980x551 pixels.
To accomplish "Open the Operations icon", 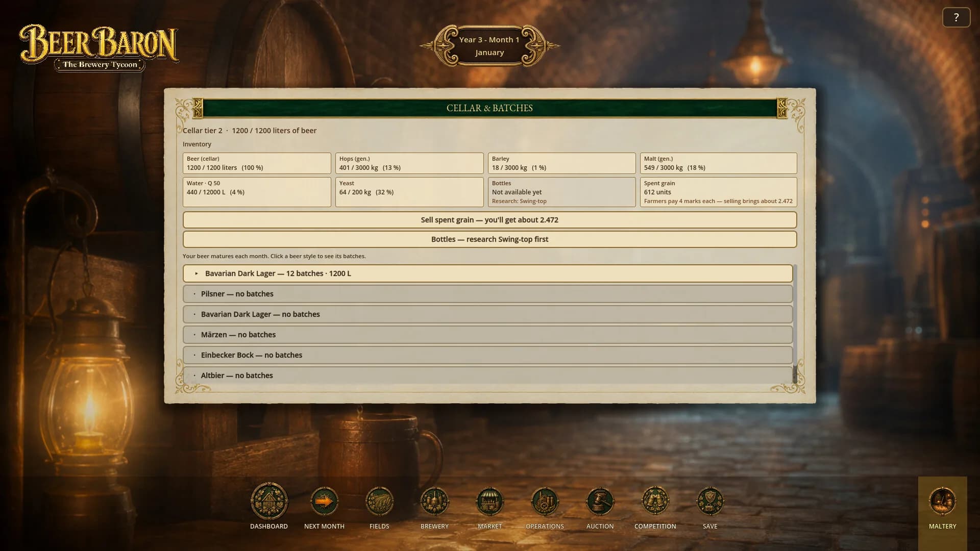I will tap(545, 502).
